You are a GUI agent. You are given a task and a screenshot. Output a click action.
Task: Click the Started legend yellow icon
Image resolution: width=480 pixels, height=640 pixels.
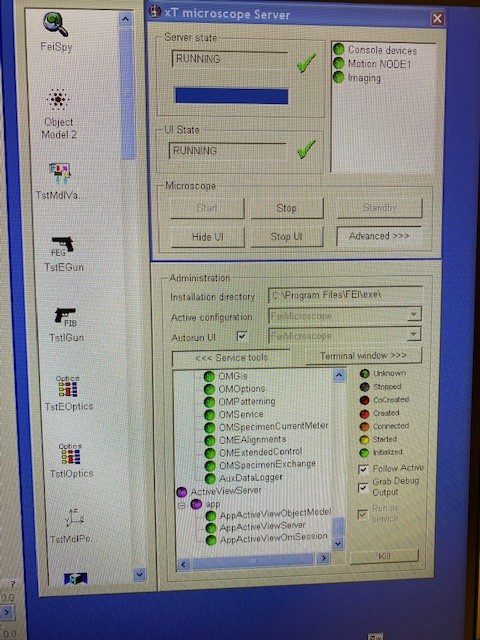tap(364, 440)
